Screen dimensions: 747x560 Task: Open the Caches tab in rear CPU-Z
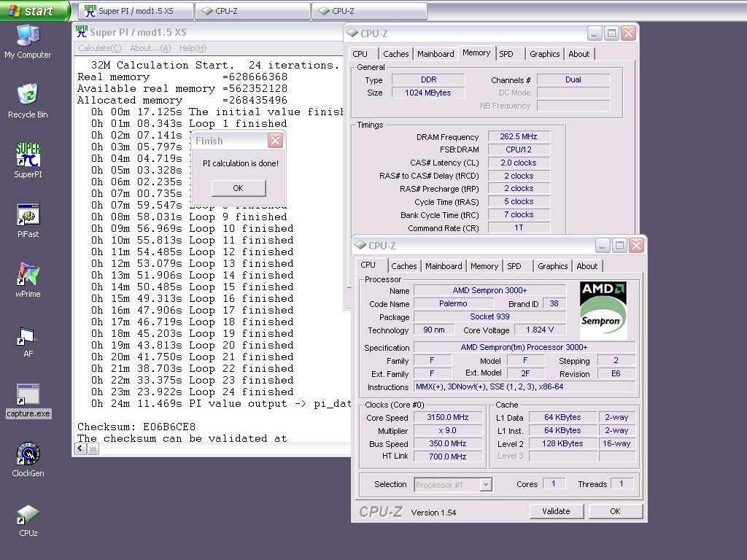pyautogui.click(x=396, y=54)
